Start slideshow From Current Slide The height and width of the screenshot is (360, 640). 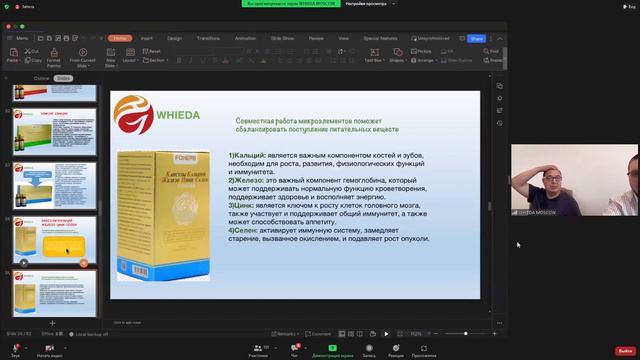click(82, 57)
